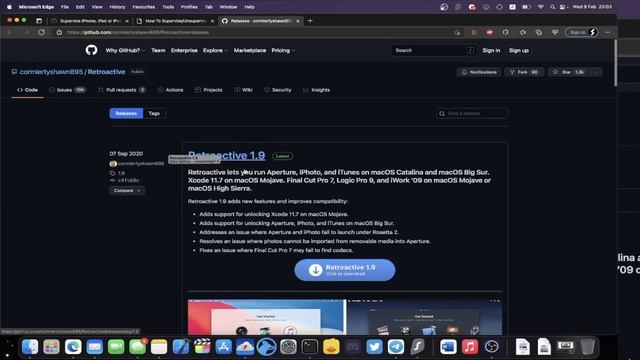Open the Star list dropdown arrow

pyautogui.click(x=596, y=72)
